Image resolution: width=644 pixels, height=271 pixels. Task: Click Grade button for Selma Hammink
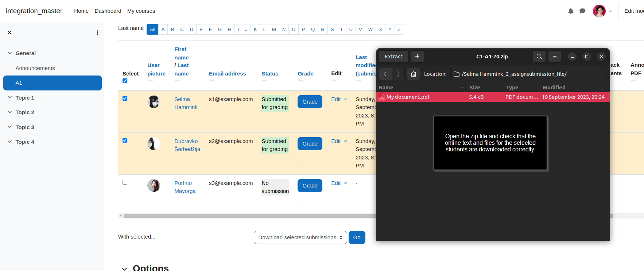click(310, 102)
